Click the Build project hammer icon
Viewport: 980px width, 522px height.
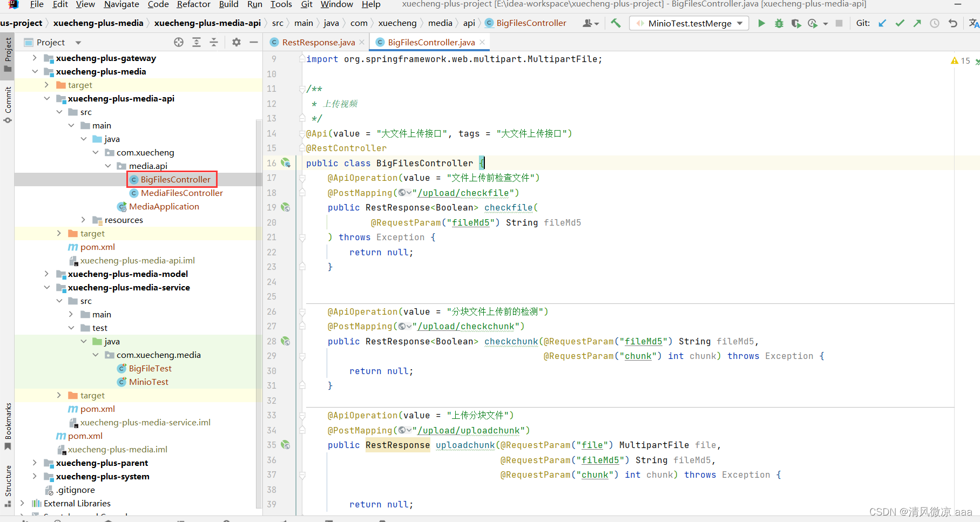(616, 23)
